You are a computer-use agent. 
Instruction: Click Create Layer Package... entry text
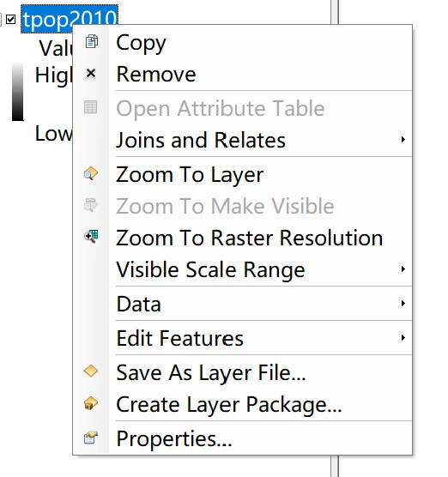click(229, 405)
